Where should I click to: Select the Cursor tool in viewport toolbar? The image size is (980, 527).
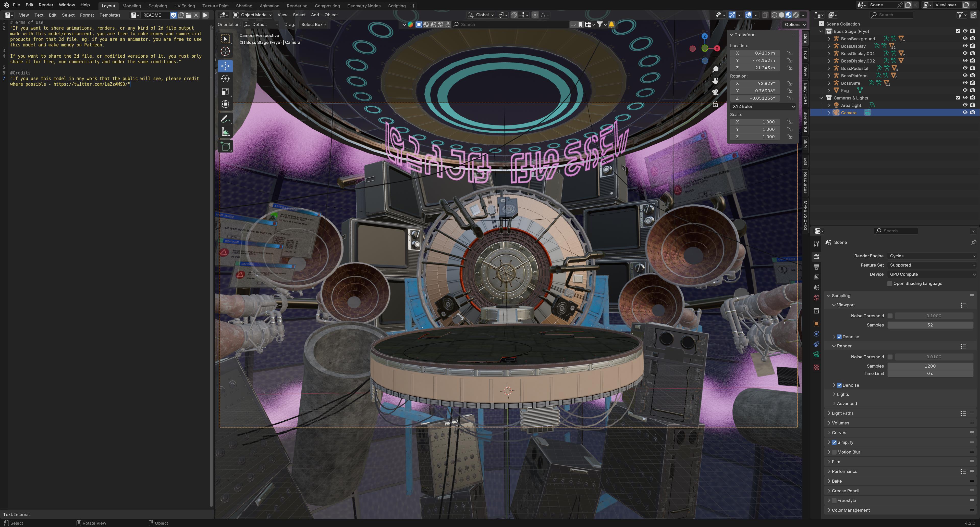click(x=225, y=51)
